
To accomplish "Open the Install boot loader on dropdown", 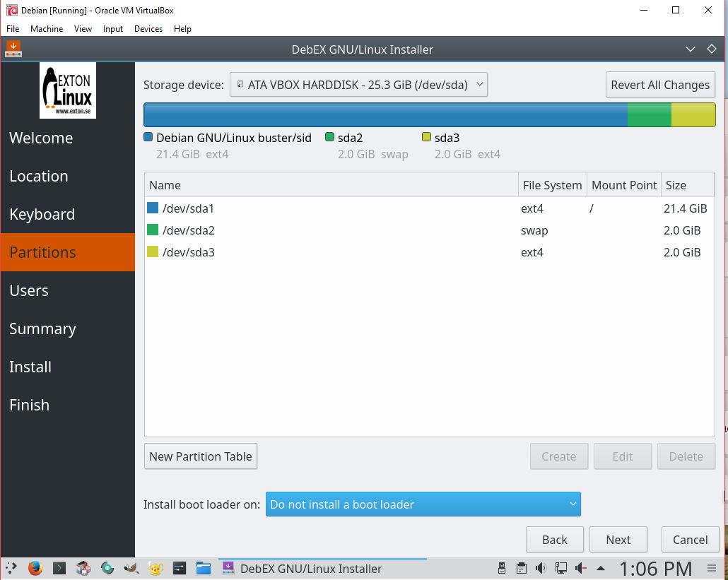I will [x=423, y=504].
